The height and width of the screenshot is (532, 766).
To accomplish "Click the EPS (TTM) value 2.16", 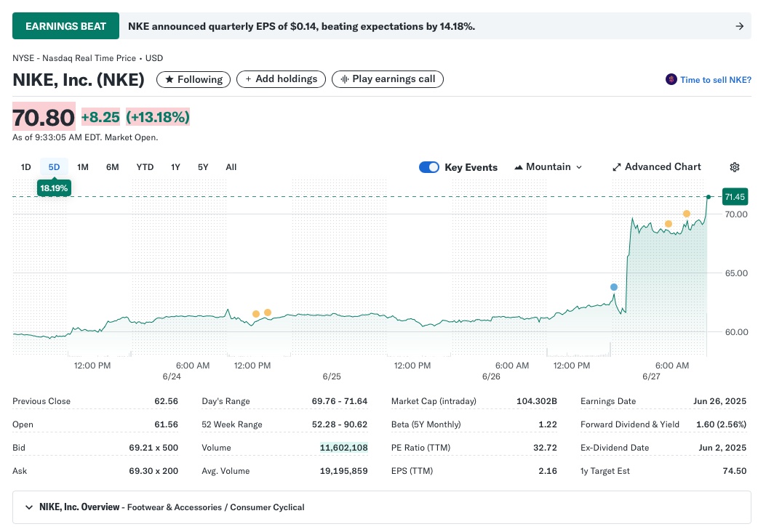I will tap(548, 471).
